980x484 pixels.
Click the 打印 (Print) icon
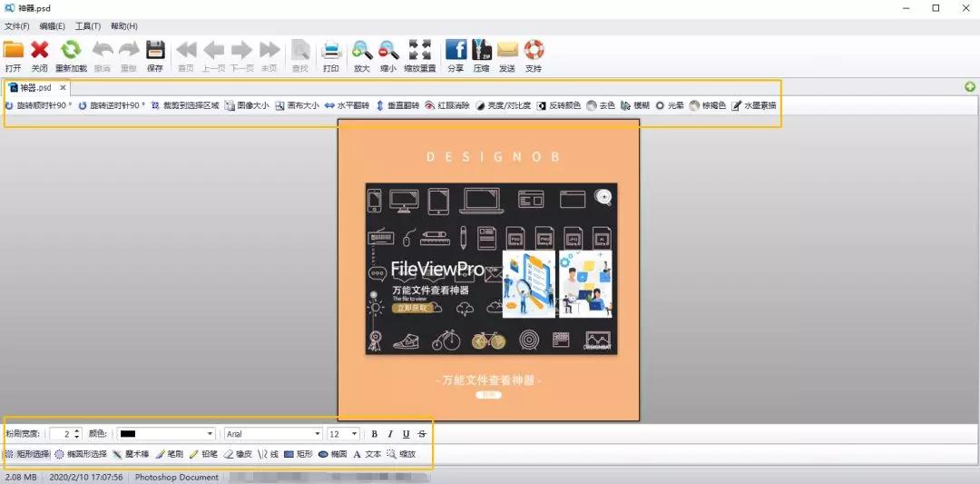tap(331, 51)
